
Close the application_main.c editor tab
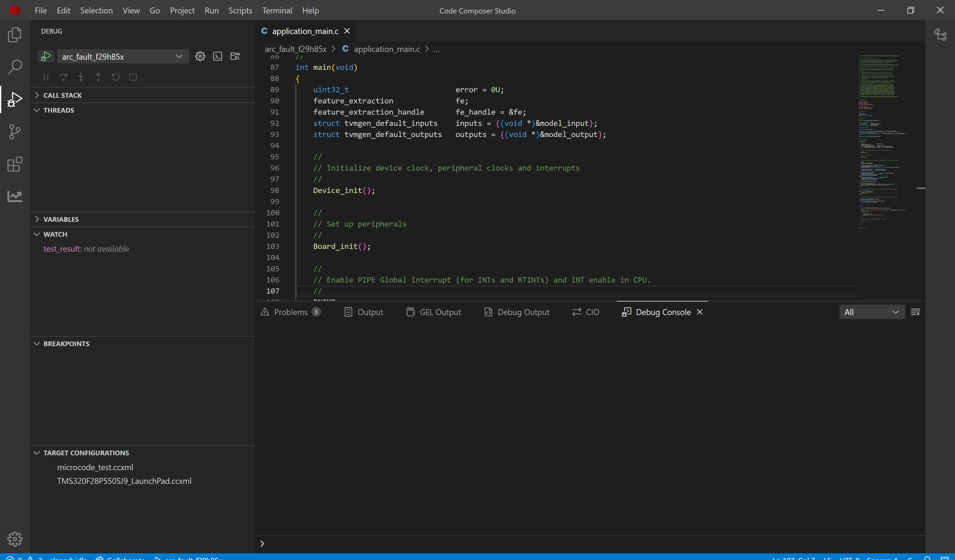pos(347,31)
